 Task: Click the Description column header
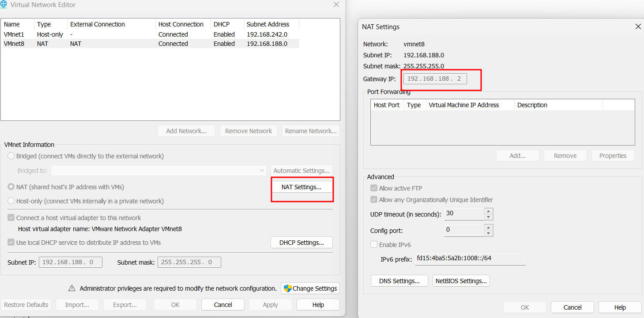558,105
